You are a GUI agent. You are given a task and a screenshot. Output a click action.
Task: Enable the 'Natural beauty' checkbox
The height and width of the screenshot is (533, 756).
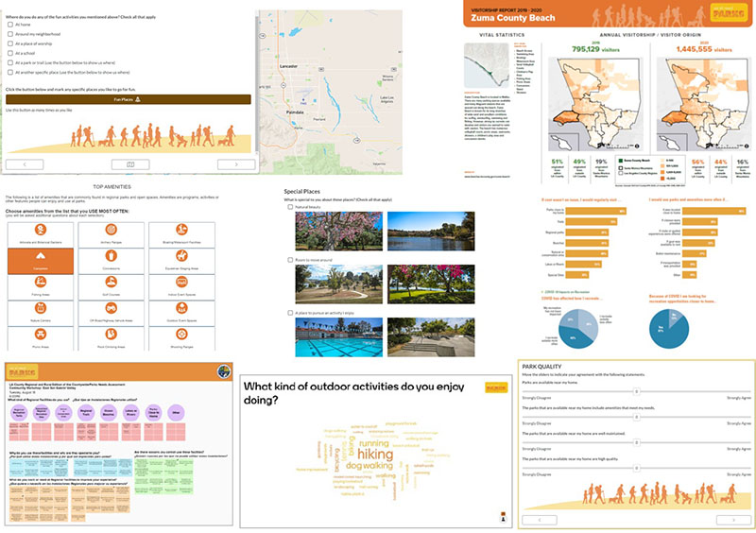[x=288, y=205]
